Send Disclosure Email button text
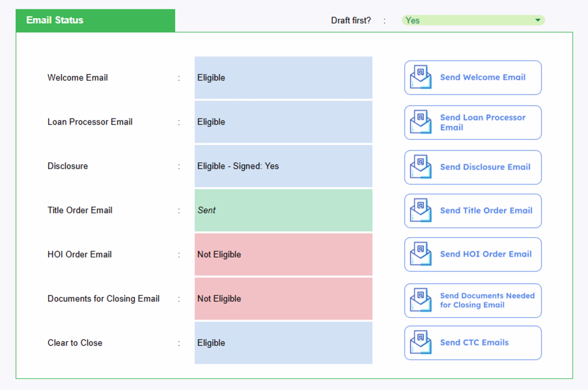 pyautogui.click(x=485, y=167)
